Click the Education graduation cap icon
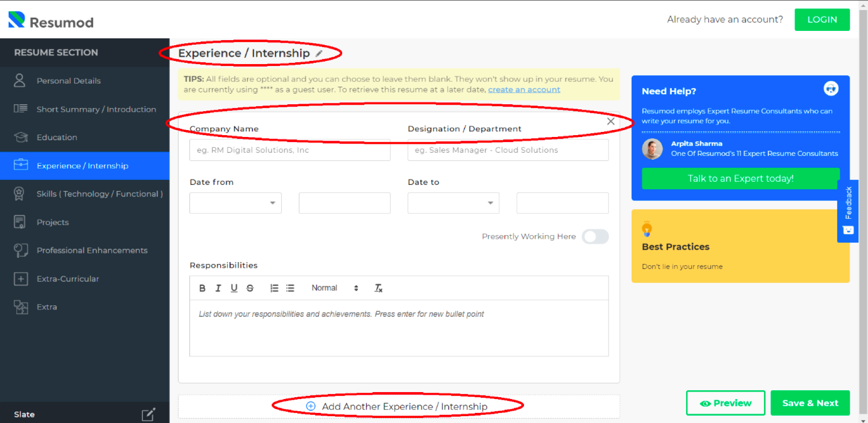The image size is (868, 423). coord(21,137)
